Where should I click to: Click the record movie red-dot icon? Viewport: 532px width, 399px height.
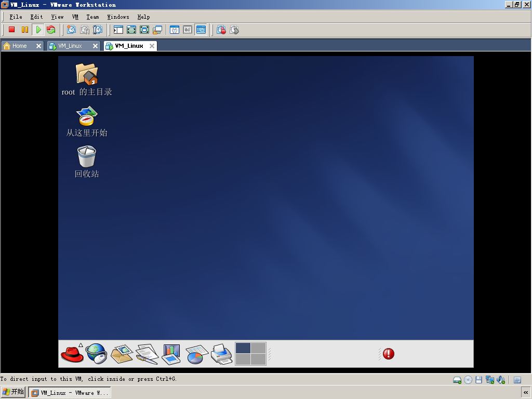pos(221,30)
